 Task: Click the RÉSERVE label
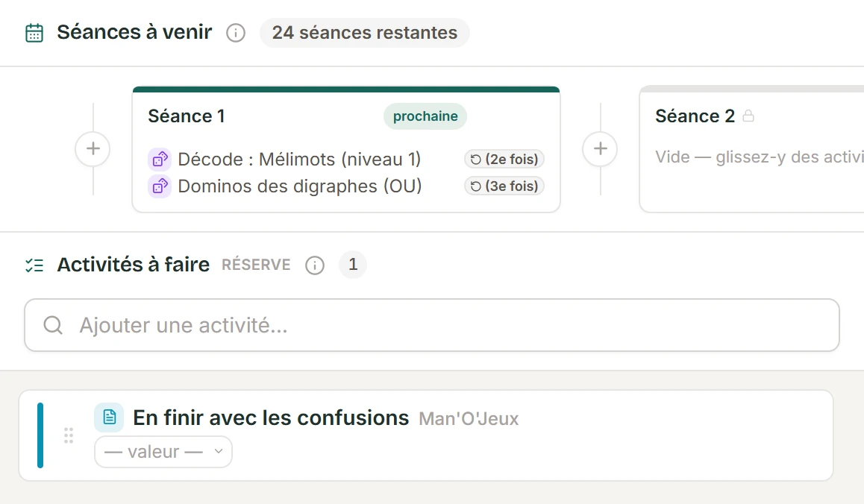[256, 265]
